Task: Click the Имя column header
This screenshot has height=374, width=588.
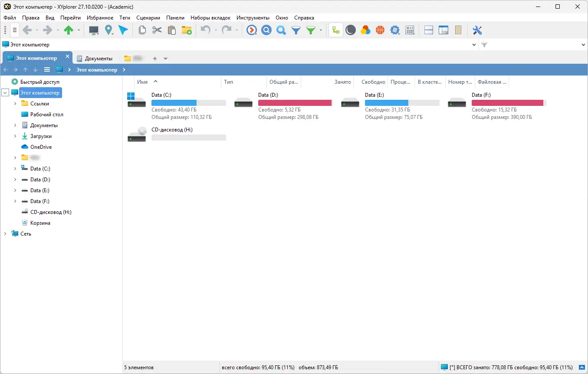Action: (x=143, y=82)
